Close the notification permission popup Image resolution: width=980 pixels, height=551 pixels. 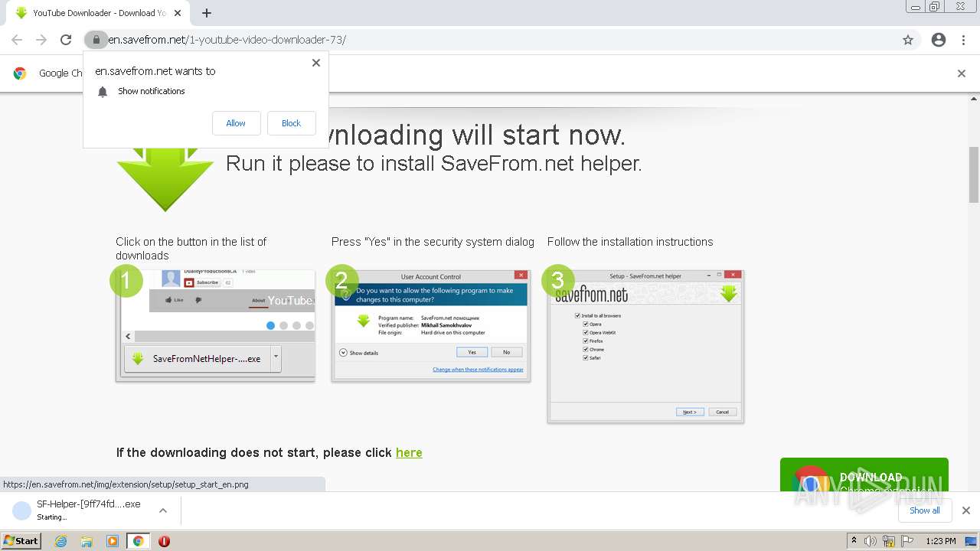coord(316,63)
